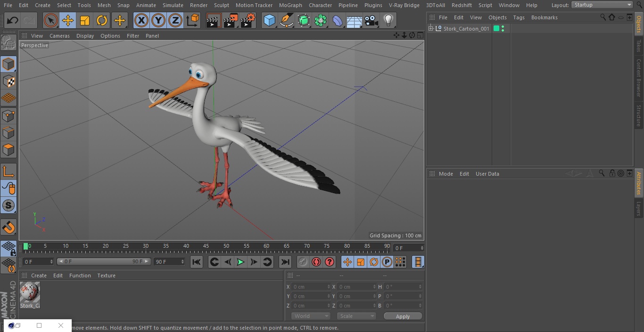Click the Attributes lock icon
Screen dimensions: 644x332
(x=612, y=173)
